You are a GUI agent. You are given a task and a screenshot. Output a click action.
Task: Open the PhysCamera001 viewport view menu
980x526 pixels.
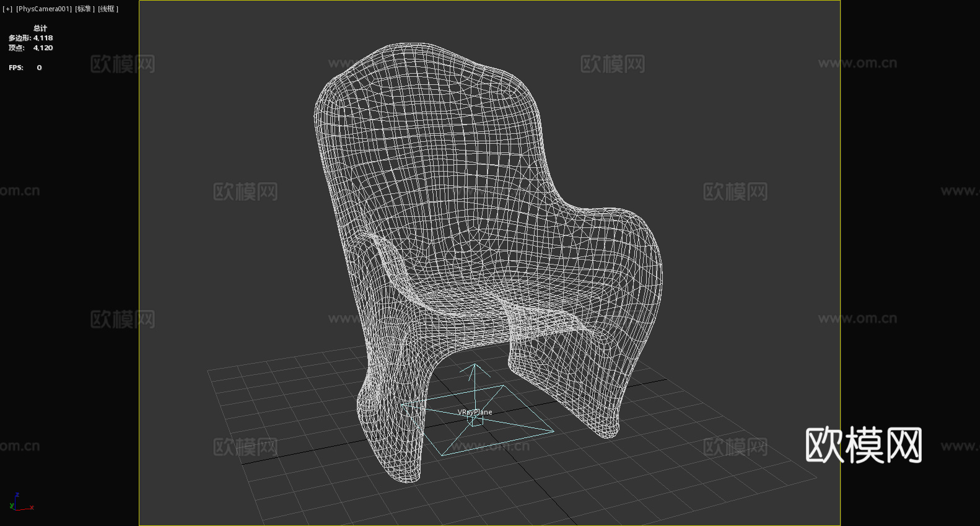point(44,9)
